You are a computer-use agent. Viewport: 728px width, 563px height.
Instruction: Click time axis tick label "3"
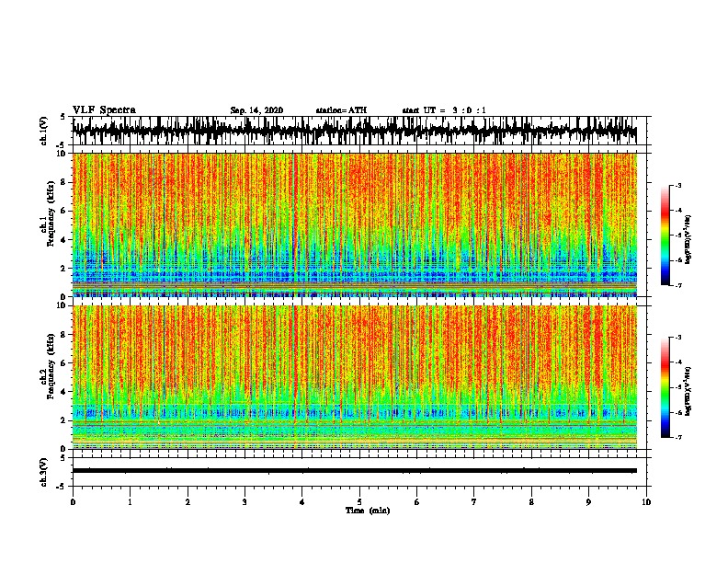[245, 502]
